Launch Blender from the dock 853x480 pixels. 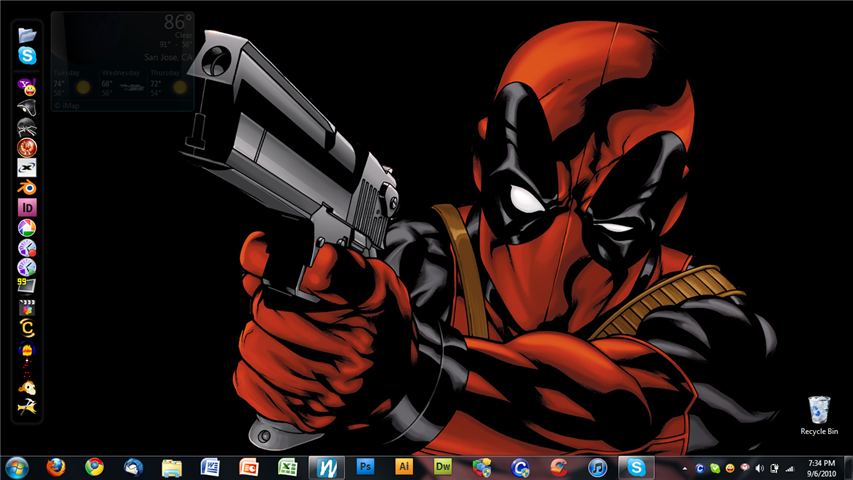pos(27,188)
